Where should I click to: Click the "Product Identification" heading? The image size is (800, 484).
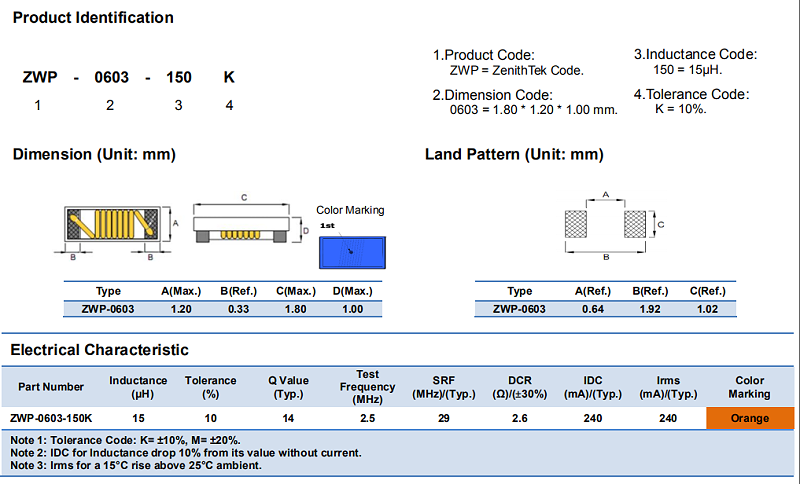tap(93, 18)
